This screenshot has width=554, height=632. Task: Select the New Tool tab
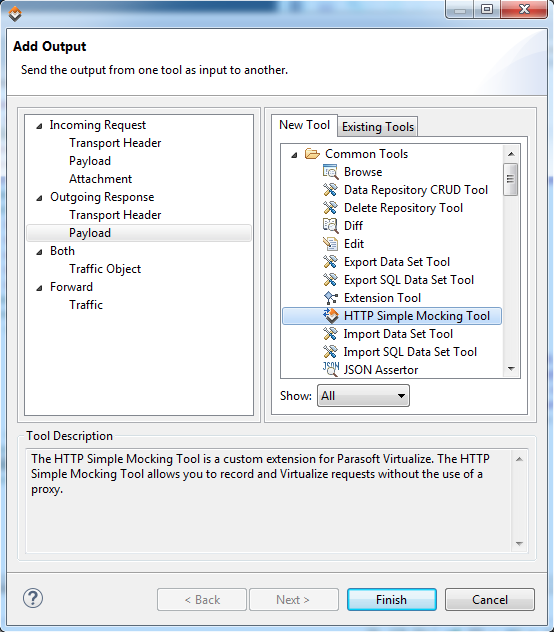point(304,125)
